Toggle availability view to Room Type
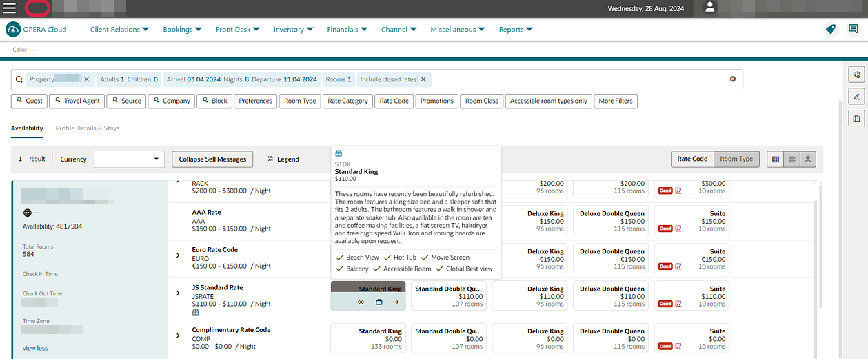The image size is (868, 359). [736, 159]
